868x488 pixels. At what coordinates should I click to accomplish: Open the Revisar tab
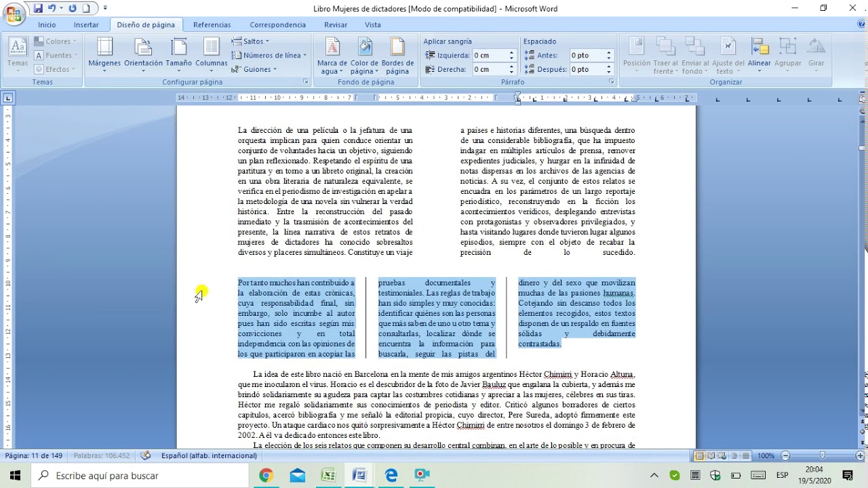coord(336,25)
